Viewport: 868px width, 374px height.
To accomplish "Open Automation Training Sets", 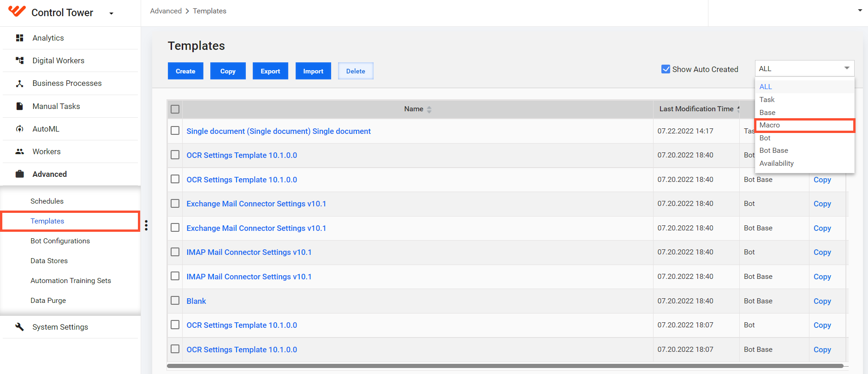I will (x=71, y=281).
